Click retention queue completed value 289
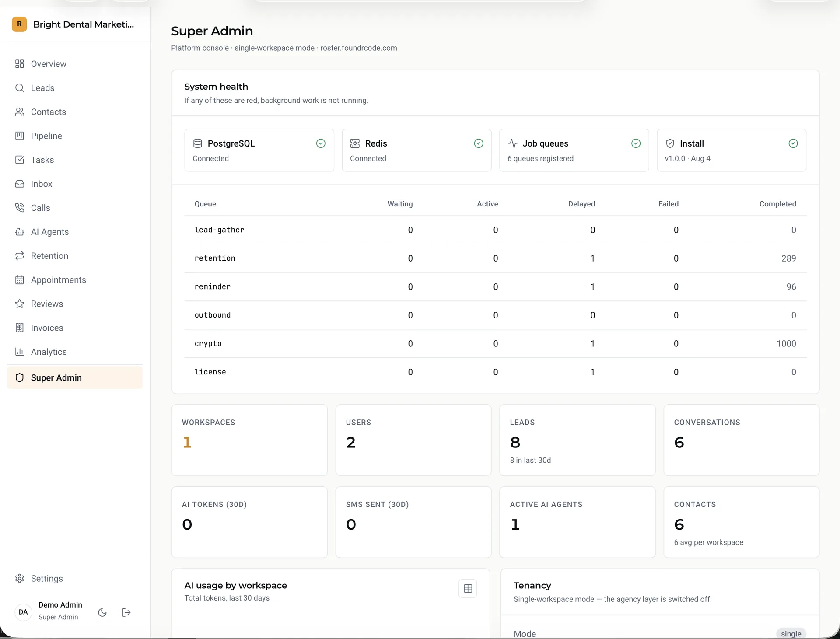The height and width of the screenshot is (639, 840). pyautogui.click(x=788, y=258)
